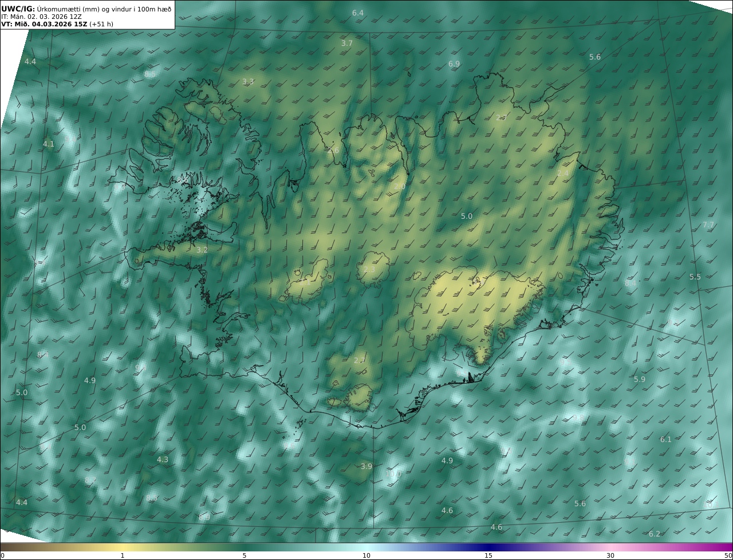This screenshot has height=560, width=733.
Task: Click the 3.3 value on the map
Action: (x=248, y=82)
